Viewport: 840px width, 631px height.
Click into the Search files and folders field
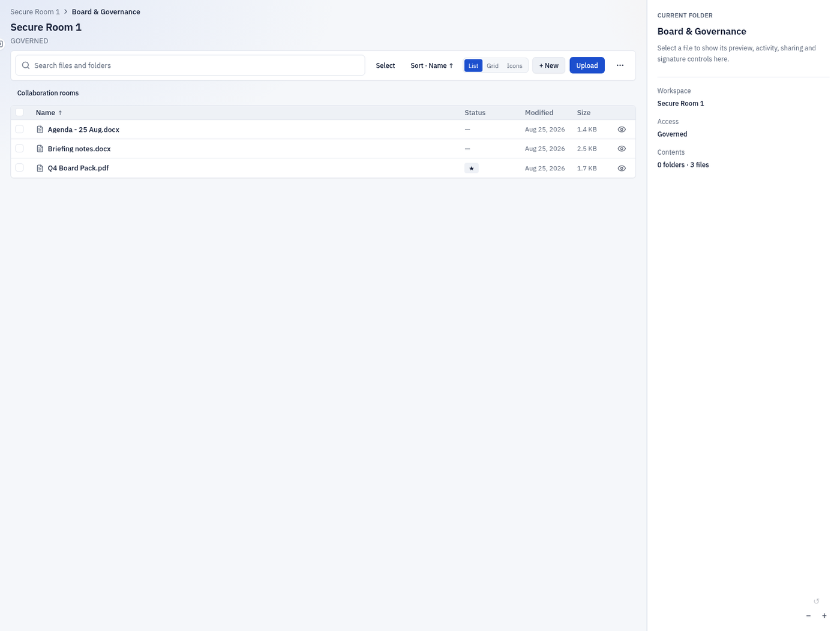[x=190, y=65]
